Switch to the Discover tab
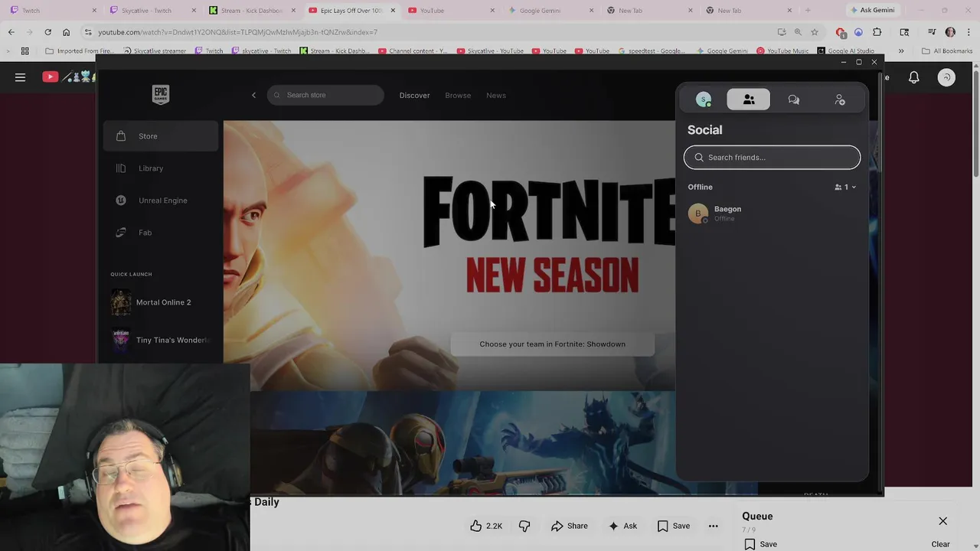 pos(414,96)
